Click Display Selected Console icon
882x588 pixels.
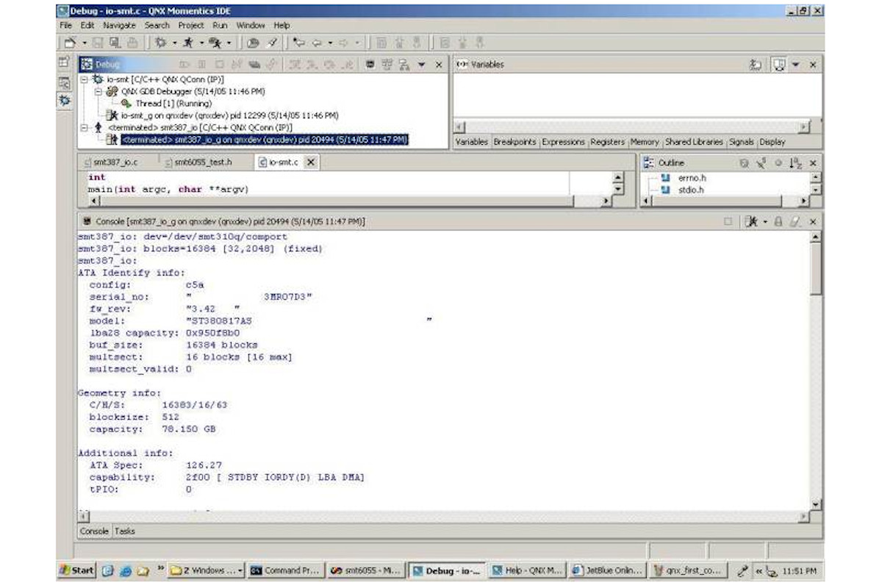click(x=750, y=221)
